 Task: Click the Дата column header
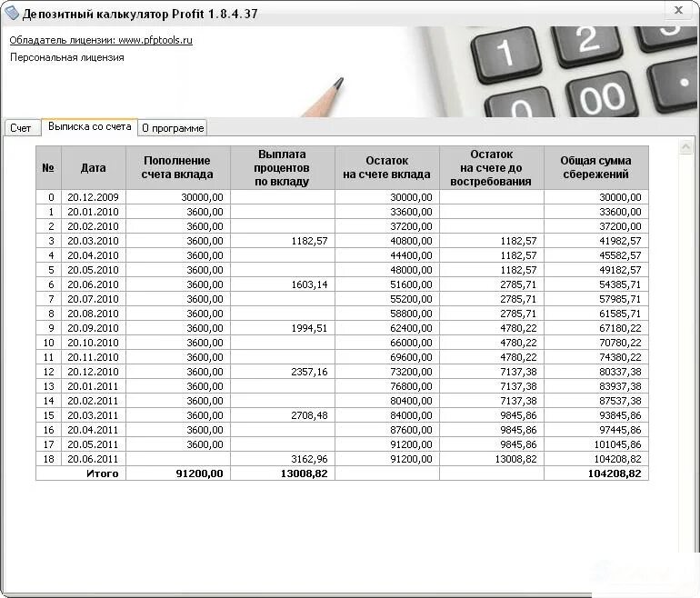(x=94, y=168)
